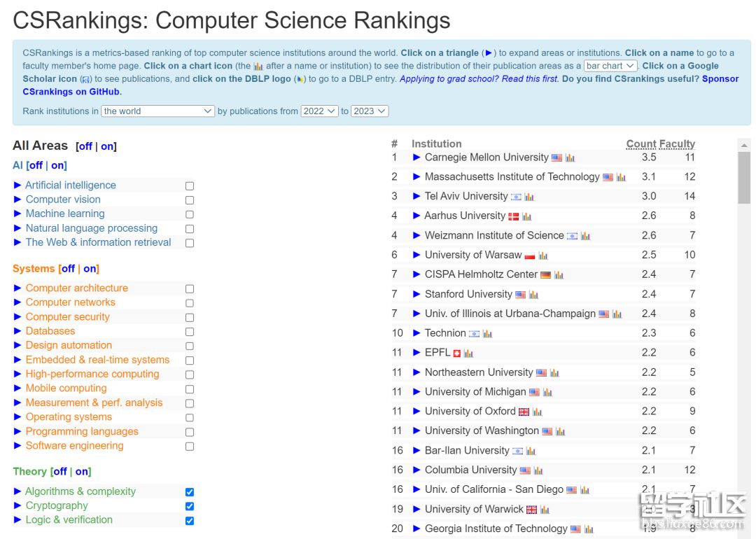Screen dimensions: 756x539
Task: Enable the Databases area checkbox
Action: pyautogui.click(x=190, y=332)
